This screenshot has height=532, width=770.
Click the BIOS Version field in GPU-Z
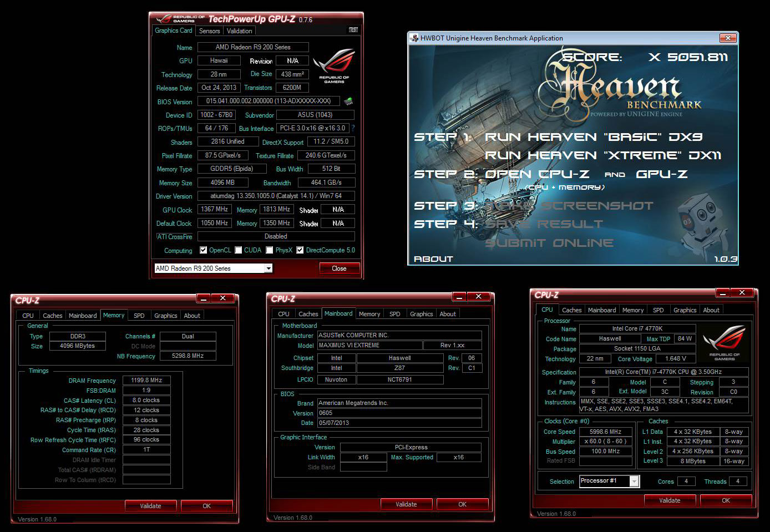(269, 101)
